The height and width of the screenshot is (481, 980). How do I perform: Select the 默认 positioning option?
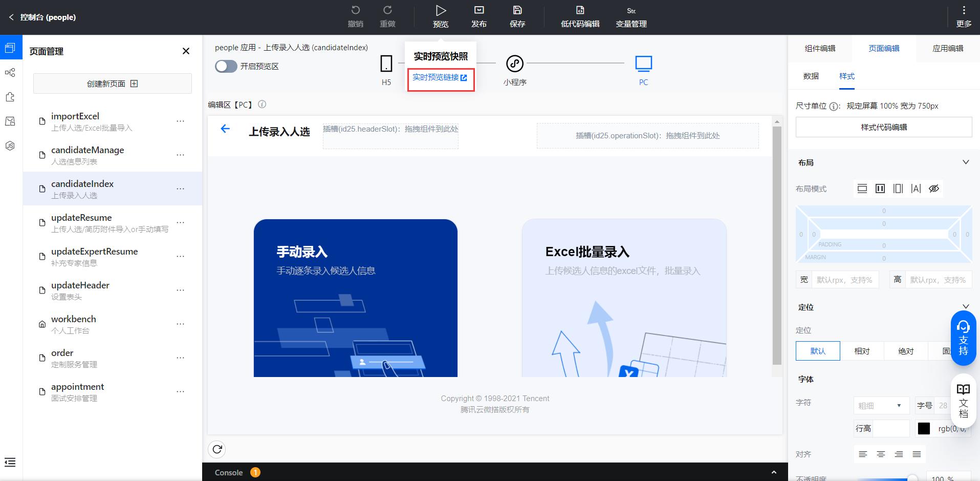coord(818,351)
